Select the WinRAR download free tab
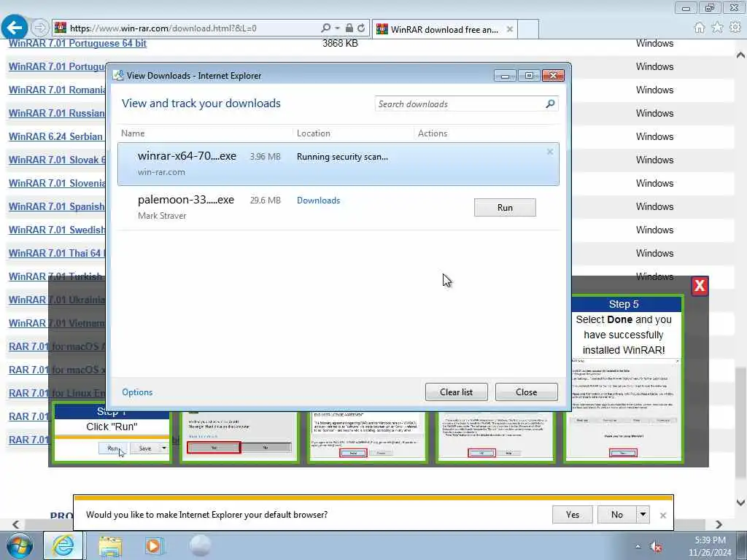 click(444, 29)
